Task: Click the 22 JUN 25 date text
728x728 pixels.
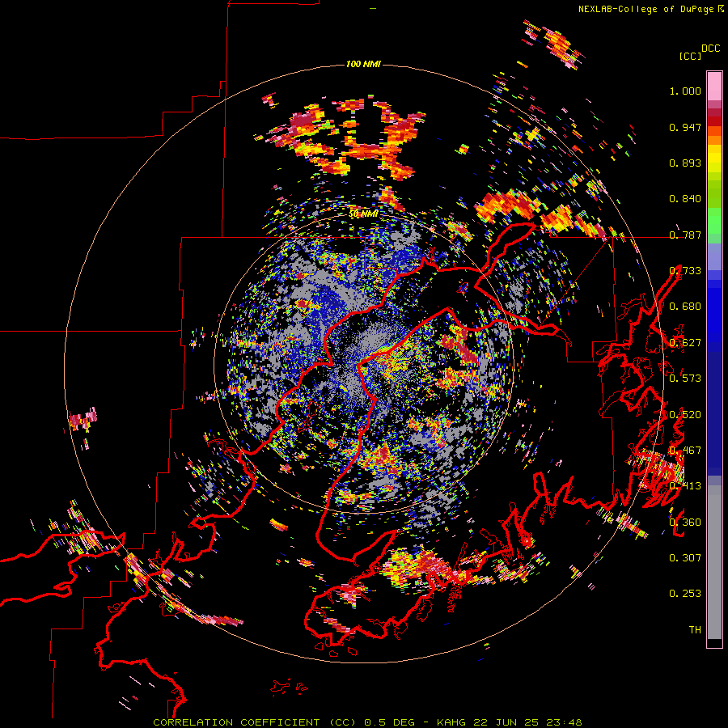Action: coord(506,722)
